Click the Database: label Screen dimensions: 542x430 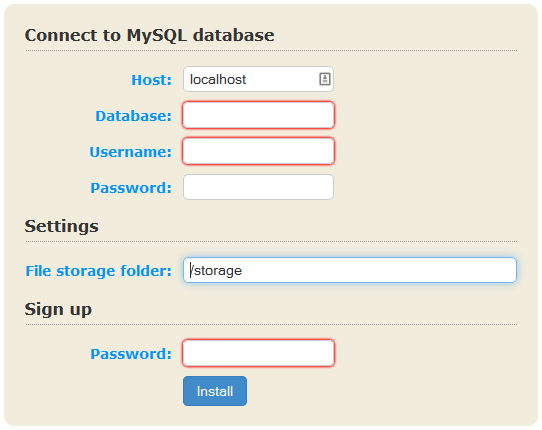point(133,116)
